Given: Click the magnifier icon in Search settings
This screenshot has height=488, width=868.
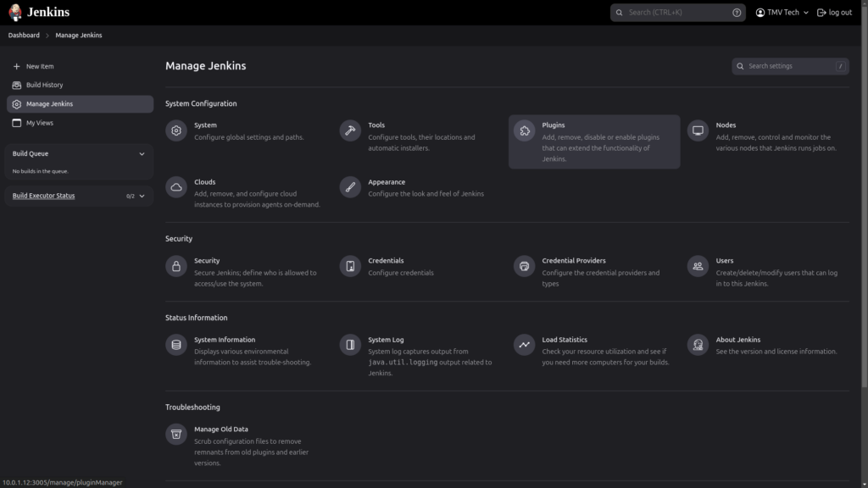Looking at the screenshot, I should click(x=740, y=66).
